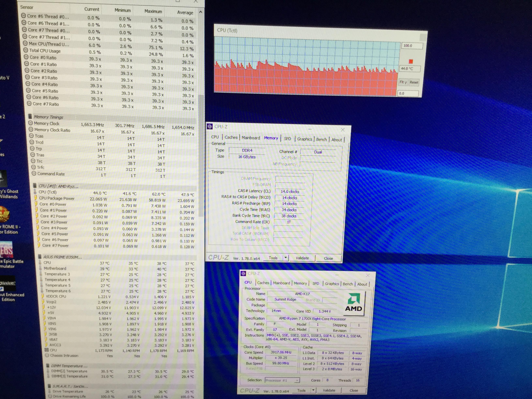The width and height of the screenshot is (532, 399).
Task: Switch to Caches tab in upper CPU-Z window
Action: (231, 137)
